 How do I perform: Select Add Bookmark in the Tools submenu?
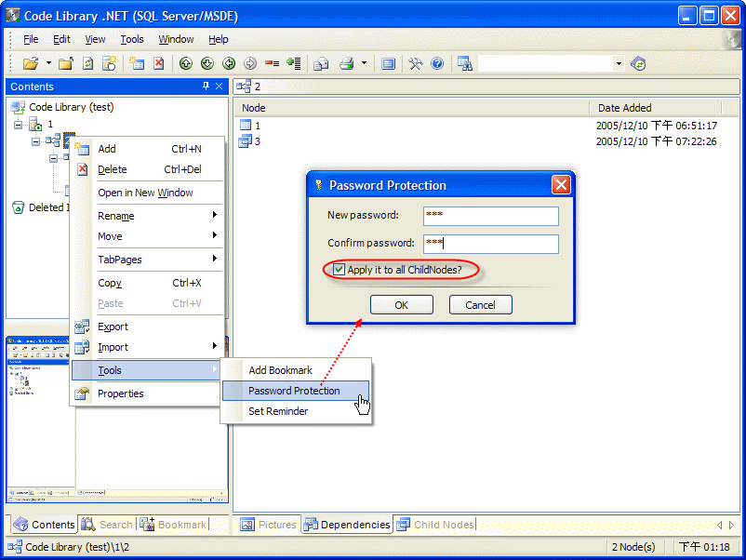[296, 370]
